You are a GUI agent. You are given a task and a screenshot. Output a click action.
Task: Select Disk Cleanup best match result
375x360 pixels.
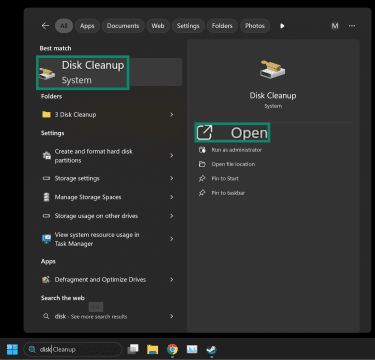(109, 72)
